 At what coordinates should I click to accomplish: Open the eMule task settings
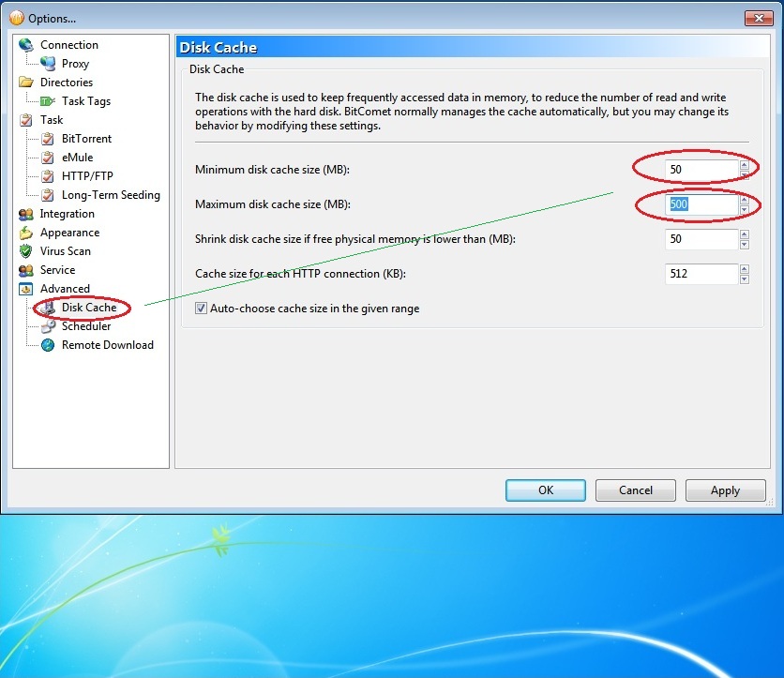[77, 158]
